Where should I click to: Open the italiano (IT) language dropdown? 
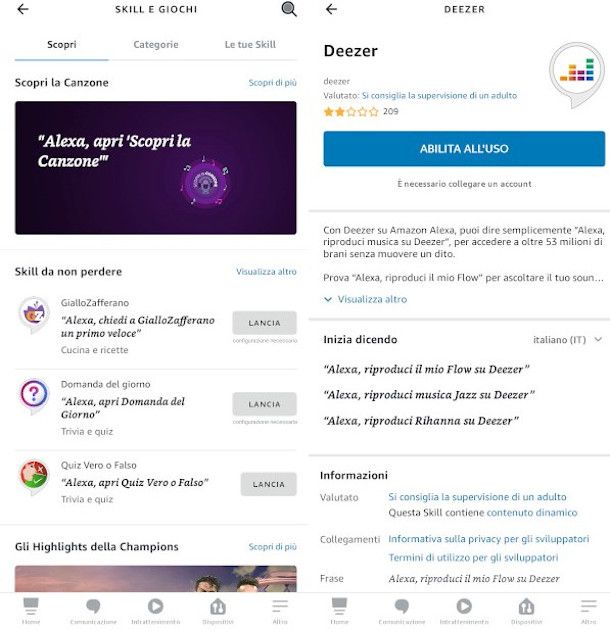tap(567, 340)
